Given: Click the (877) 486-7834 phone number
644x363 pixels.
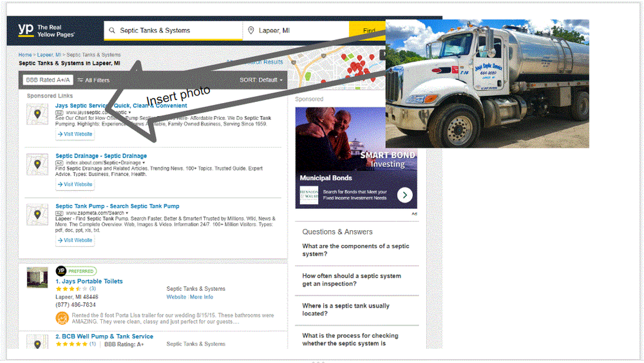Looking at the screenshot, I should point(75,305).
